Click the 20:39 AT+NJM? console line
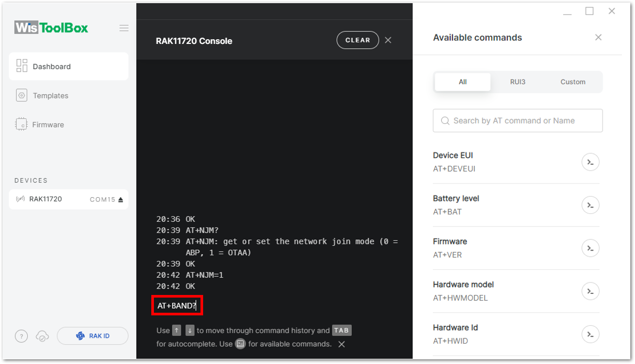This screenshot has height=364, width=635. pyautogui.click(x=187, y=230)
